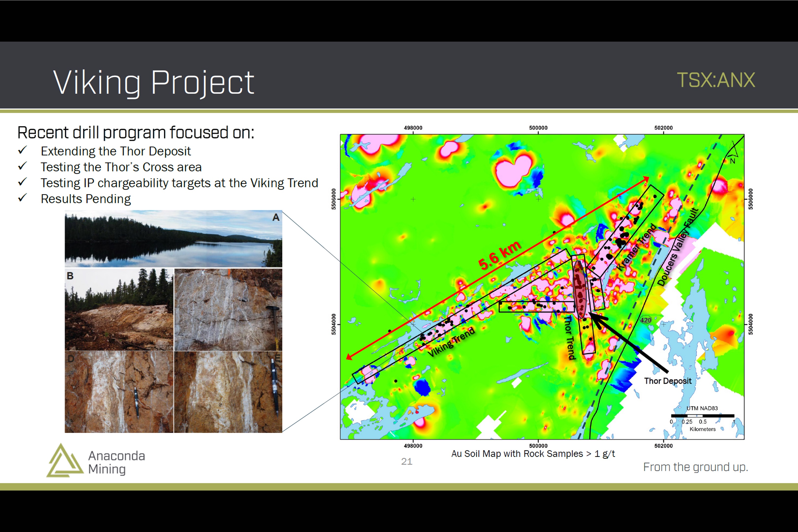798x532 pixels.
Task: Click the 'Thor Deposit' map label
Action: 668,381
